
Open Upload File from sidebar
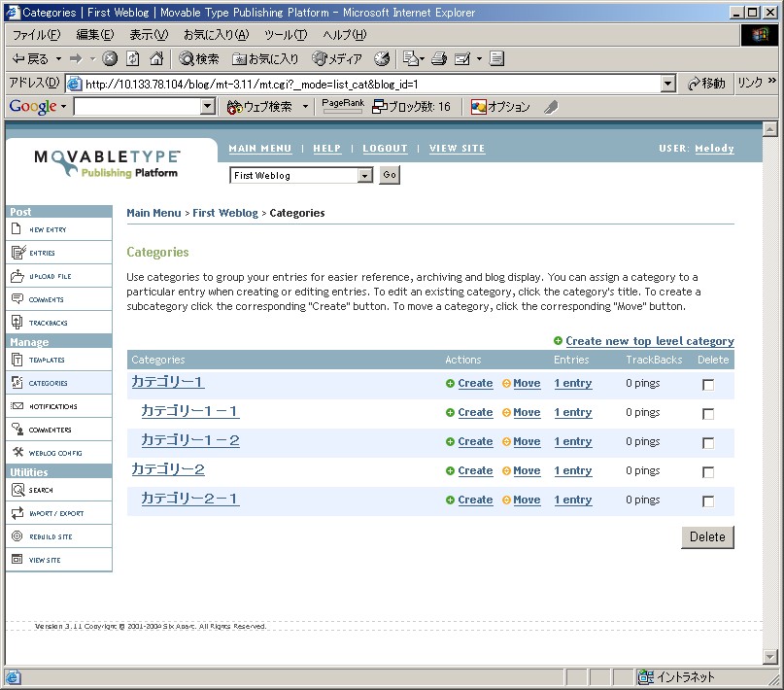[17, 276]
